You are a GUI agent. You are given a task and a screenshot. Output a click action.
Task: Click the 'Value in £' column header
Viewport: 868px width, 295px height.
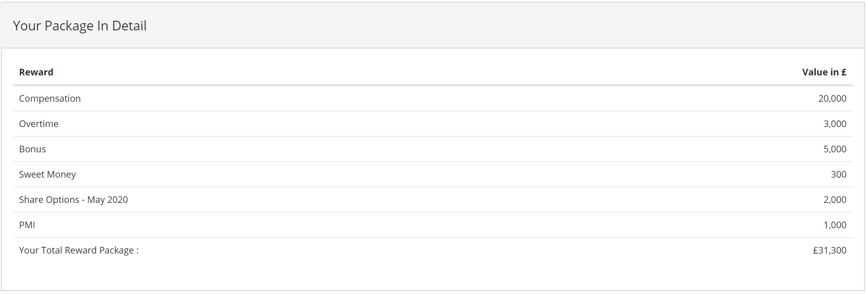tap(824, 72)
